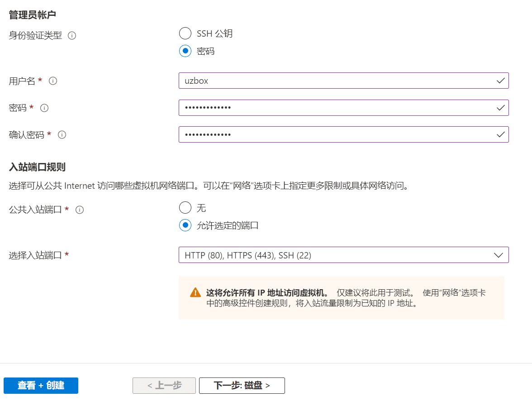Click the orange warning triangle icon
The height and width of the screenshot is (406, 532).
point(195,292)
